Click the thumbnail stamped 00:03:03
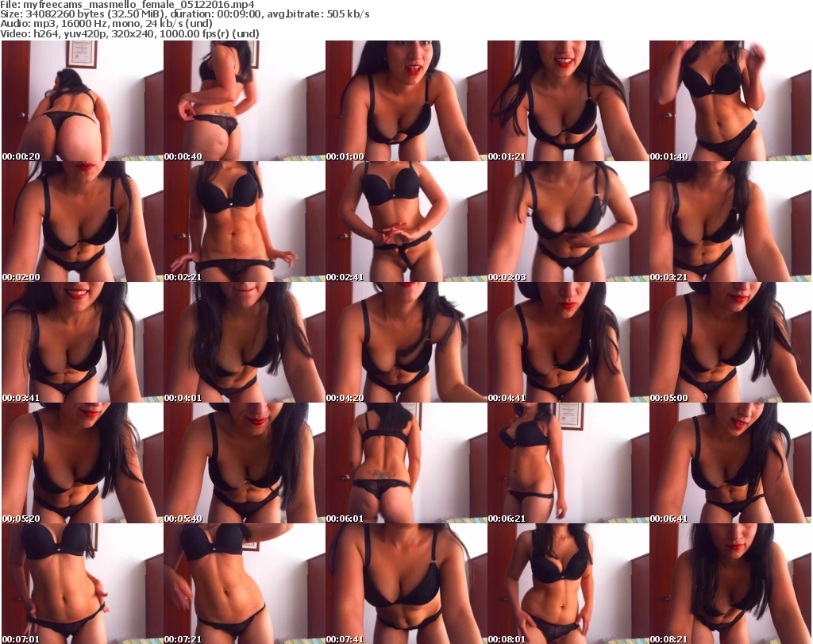 click(568, 222)
